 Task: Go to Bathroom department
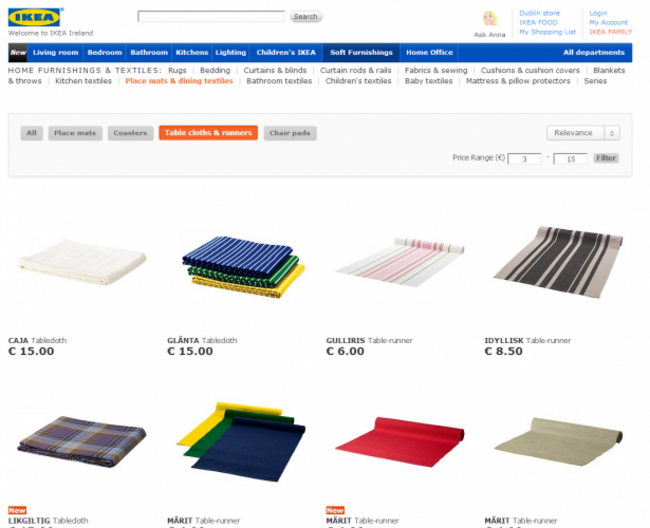[149, 53]
